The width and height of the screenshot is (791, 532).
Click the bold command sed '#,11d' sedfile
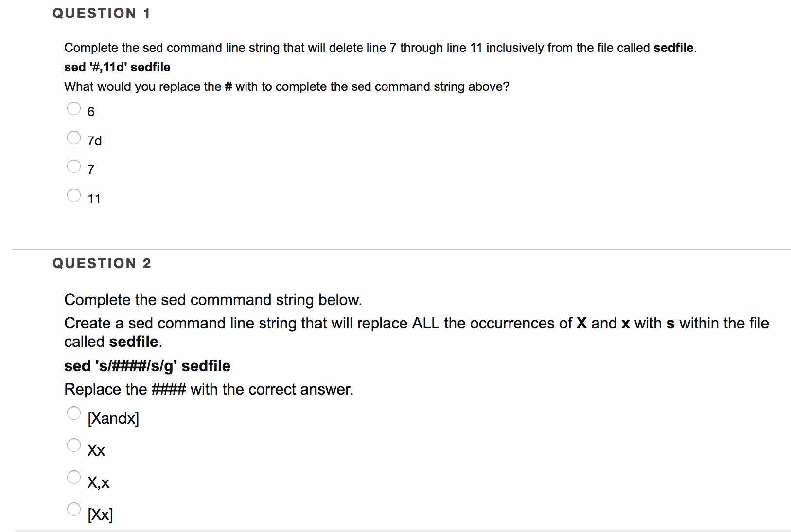tap(117, 67)
